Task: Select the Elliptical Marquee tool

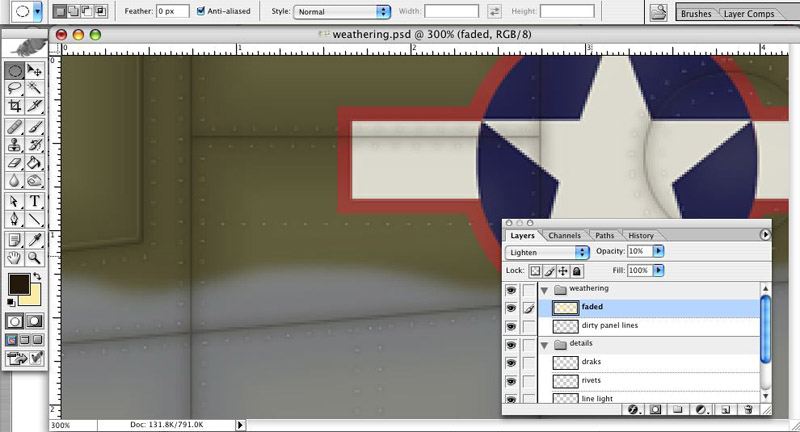Action: pyautogui.click(x=15, y=70)
